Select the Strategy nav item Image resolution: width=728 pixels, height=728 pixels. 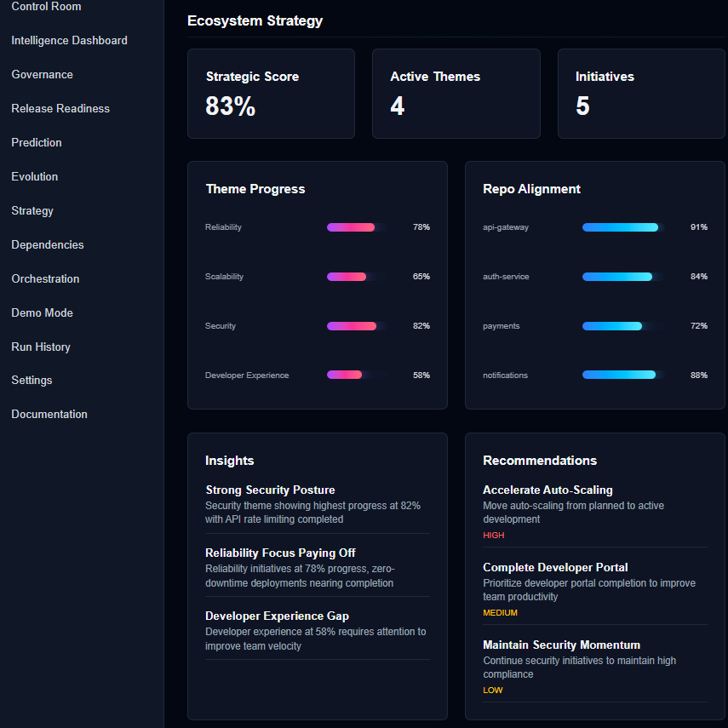point(32,210)
